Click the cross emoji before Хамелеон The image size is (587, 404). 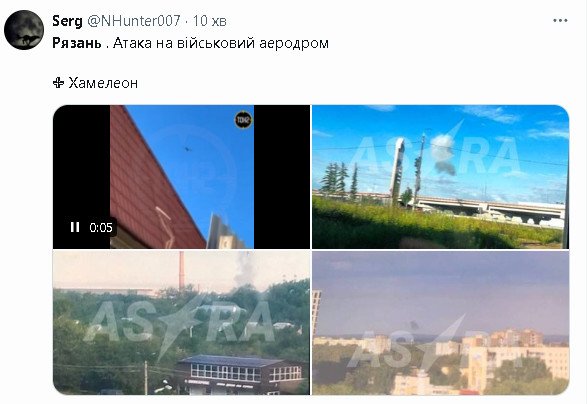point(58,83)
